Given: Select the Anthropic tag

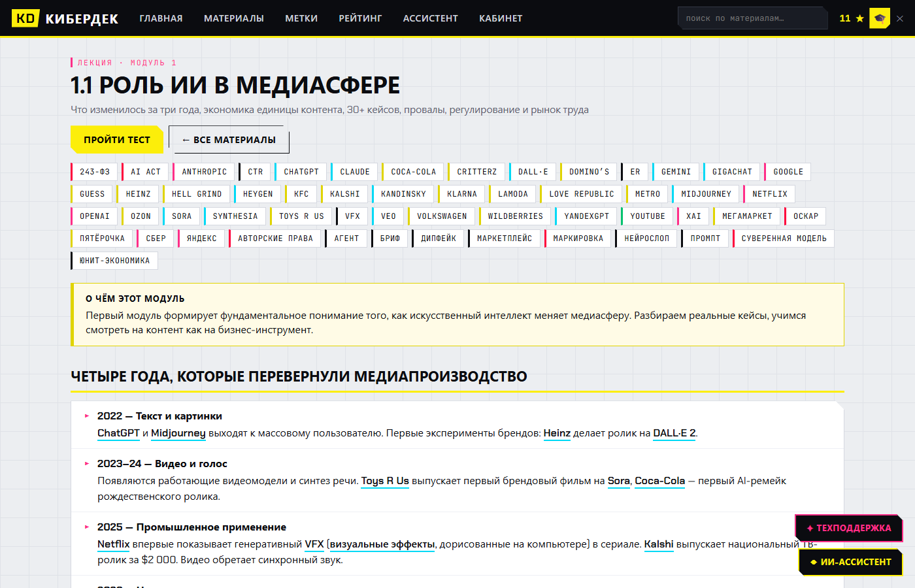Looking at the screenshot, I should [x=204, y=172].
